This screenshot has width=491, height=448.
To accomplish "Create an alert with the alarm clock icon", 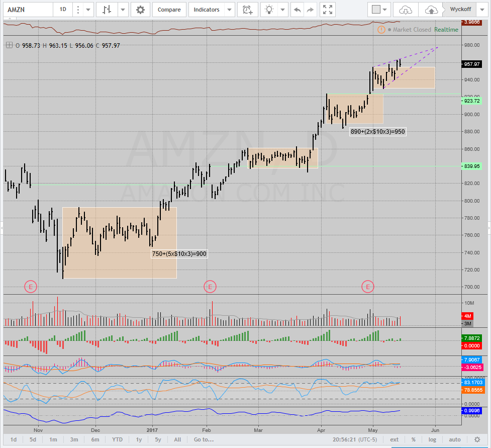I will (247, 10).
